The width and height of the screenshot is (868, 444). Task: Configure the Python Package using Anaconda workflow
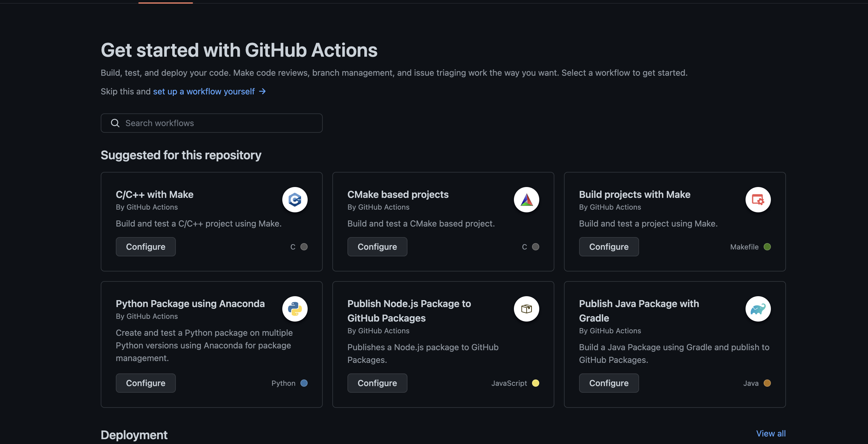coord(146,383)
